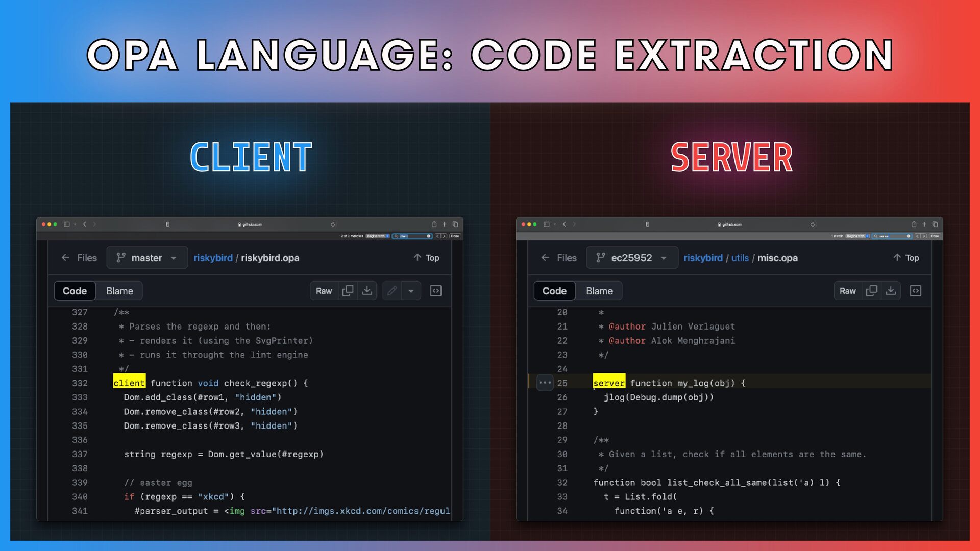Open 'Begins with' find option in client window
Image resolution: width=980 pixels, height=551 pixels.
coord(378,236)
